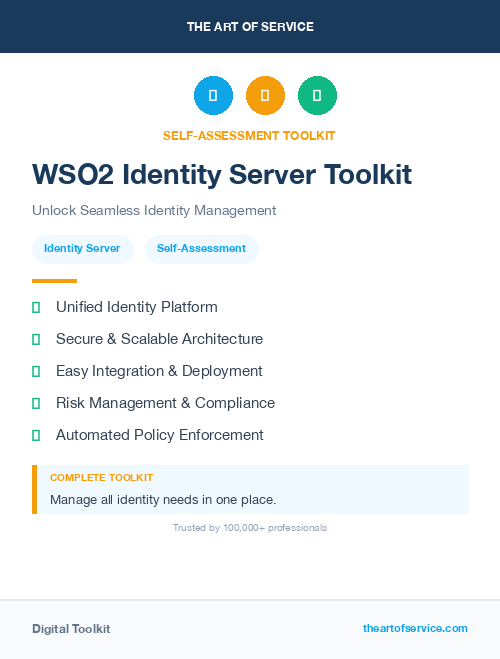This screenshot has width=500, height=659.
Task: Select the Self-Assessment tag
Action: tap(202, 249)
